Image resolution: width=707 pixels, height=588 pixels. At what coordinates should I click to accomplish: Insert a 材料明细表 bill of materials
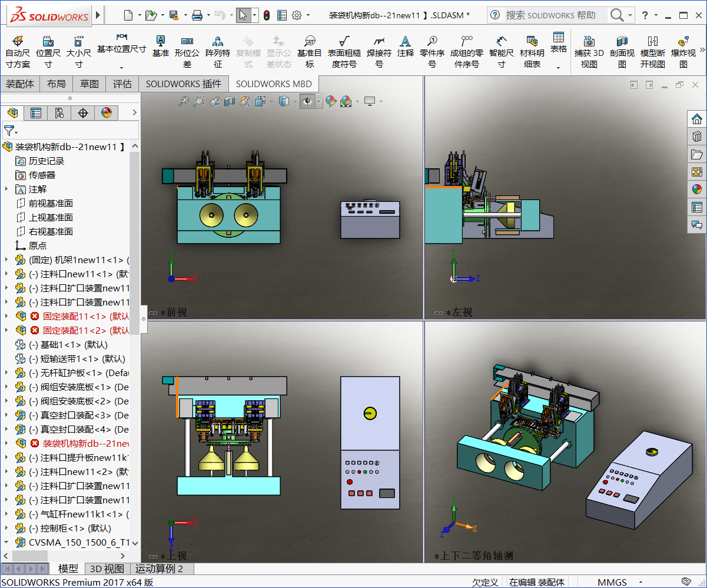532,51
